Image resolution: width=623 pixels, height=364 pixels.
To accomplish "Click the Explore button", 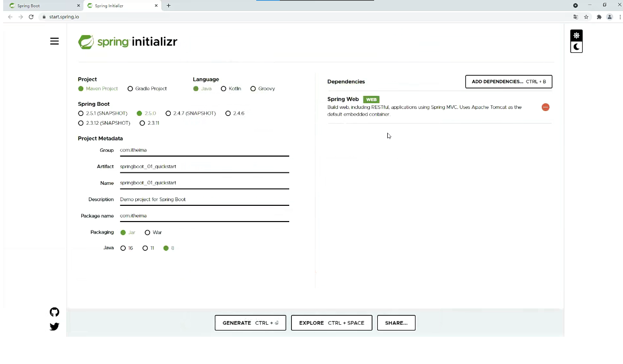I will pos(332,323).
